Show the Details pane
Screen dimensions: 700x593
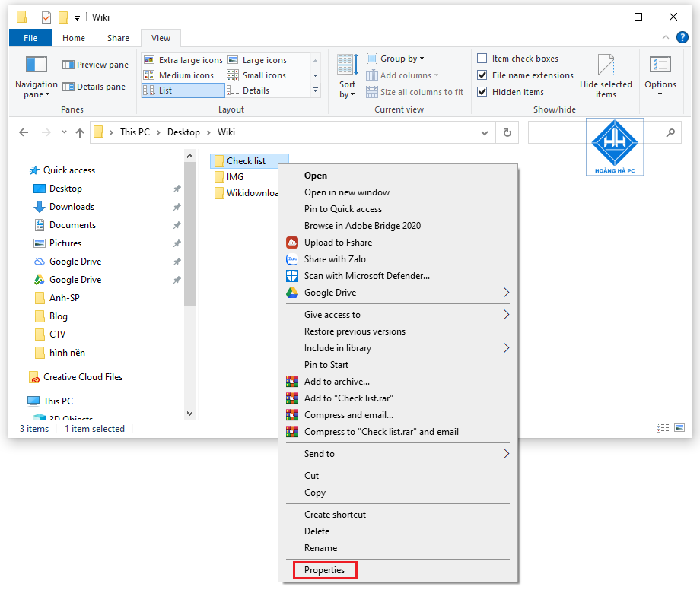[x=95, y=86]
